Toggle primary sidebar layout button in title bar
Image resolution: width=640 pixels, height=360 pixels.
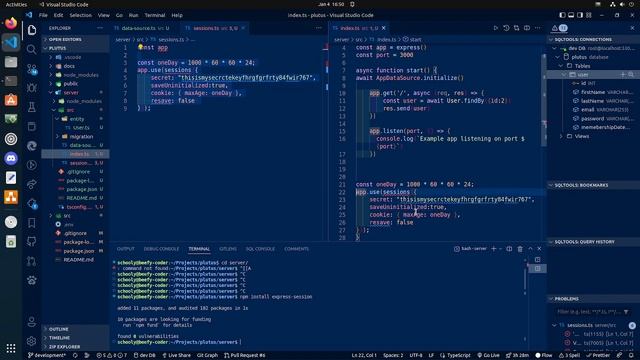(x=562, y=15)
